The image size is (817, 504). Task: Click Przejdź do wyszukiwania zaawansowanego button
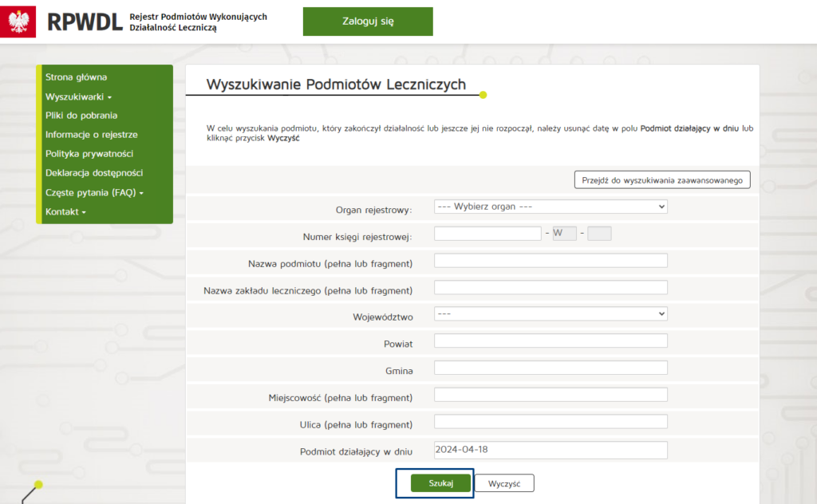click(x=661, y=180)
